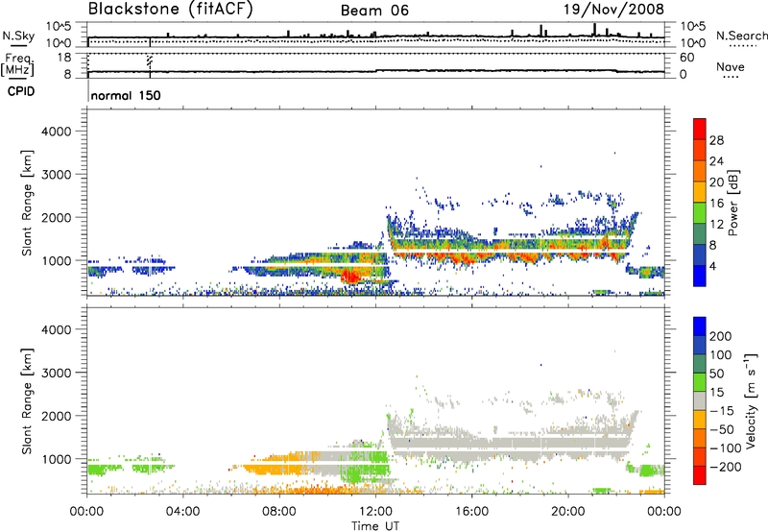This screenshot has width=768, height=532.
Task: Click the date '19/Nov/2008'
Action: click(x=613, y=10)
